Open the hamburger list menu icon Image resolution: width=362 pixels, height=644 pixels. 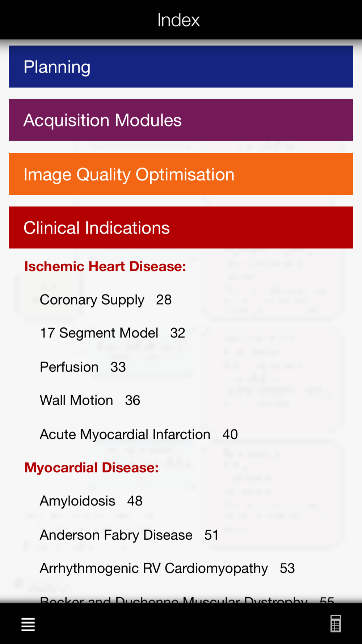click(x=28, y=624)
